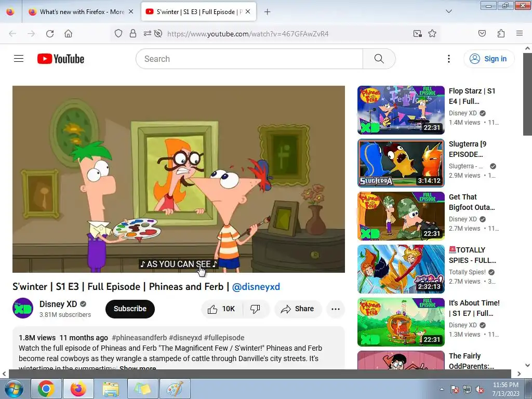Viewport: 532px width, 399px height.
Task: Click the video player area
Action: tap(179, 179)
